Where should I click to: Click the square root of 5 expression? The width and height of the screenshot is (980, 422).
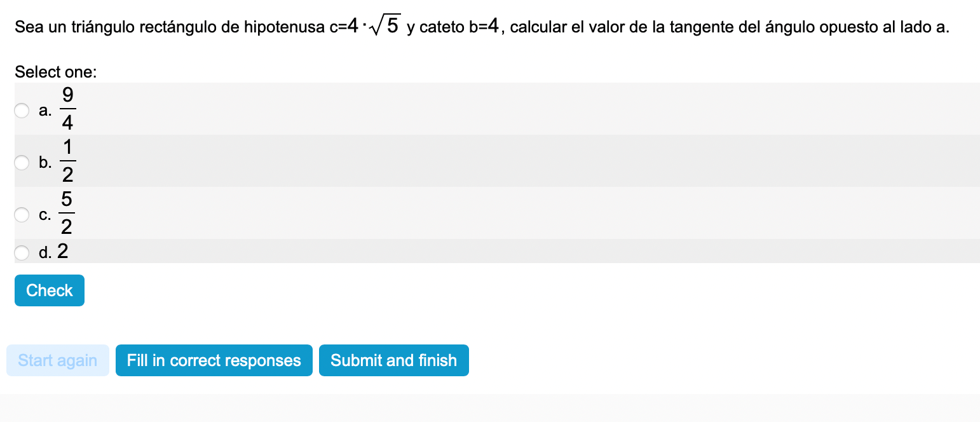tap(386, 27)
